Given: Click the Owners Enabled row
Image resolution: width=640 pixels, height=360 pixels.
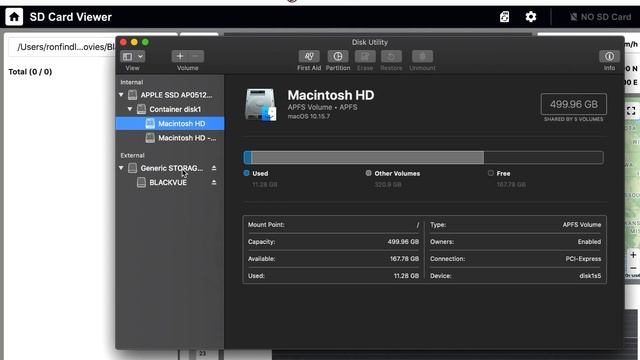Looking at the screenshot, I should [516, 242].
